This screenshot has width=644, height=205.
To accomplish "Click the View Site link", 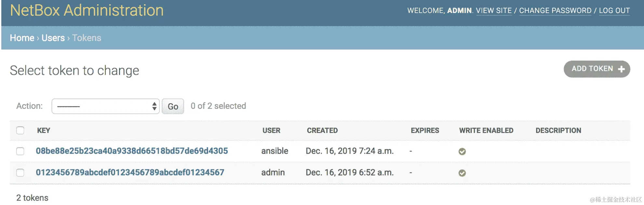I will pyautogui.click(x=493, y=11).
